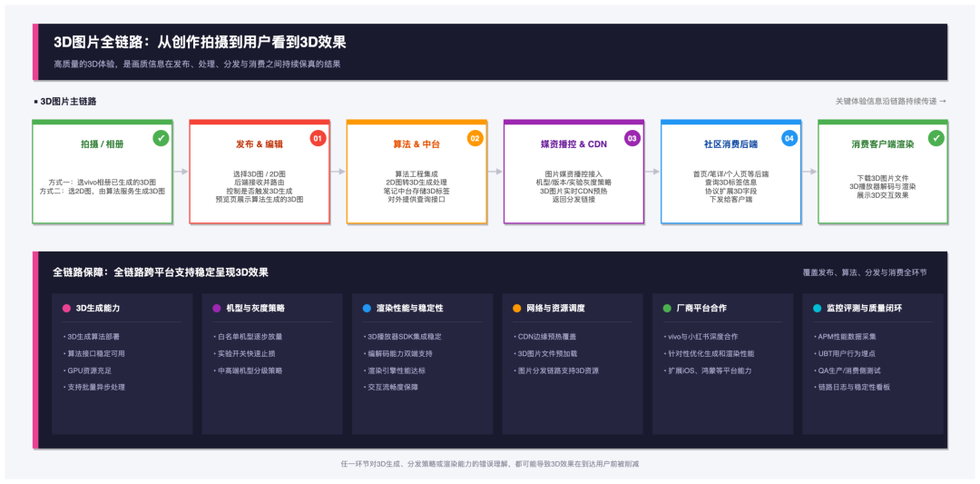Click the text 2D图转3D生成处理
The height and width of the screenshot is (484, 980).
pos(416,182)
